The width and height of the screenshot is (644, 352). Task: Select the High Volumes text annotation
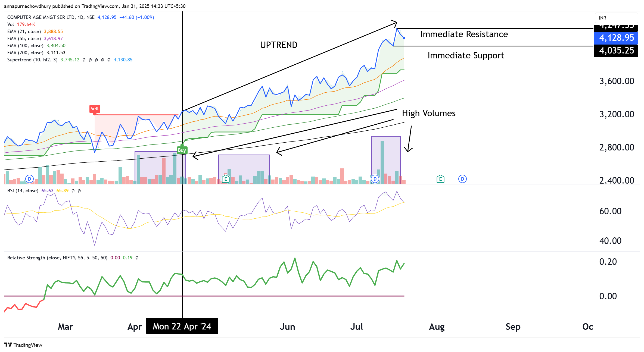click(x=429, y=113)
